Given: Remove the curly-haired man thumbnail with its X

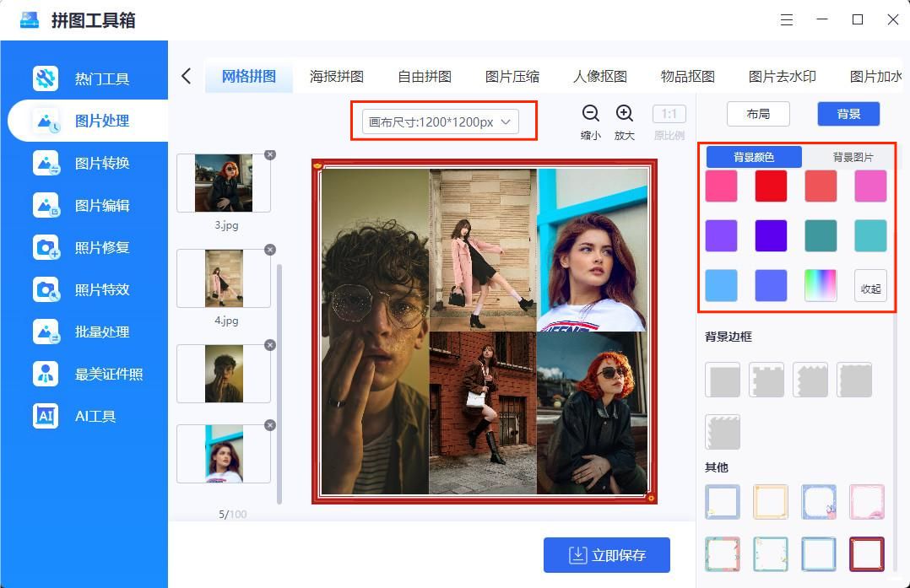Looking at the screenshot, I should pyautogui.click(x=270, y=345).
